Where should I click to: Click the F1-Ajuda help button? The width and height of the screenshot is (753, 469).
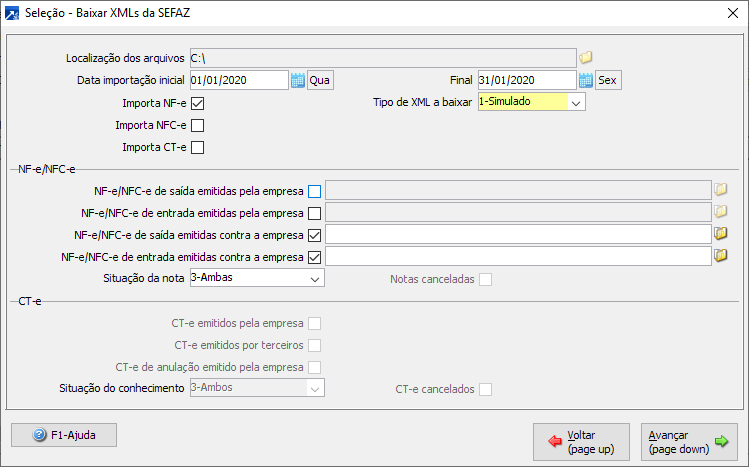click(64, 435)
